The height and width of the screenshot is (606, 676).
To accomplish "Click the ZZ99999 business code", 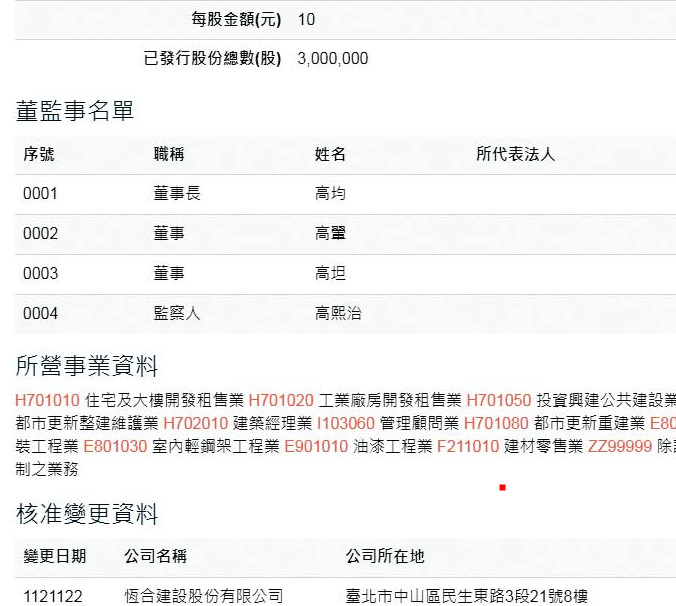I will point(620,446).
